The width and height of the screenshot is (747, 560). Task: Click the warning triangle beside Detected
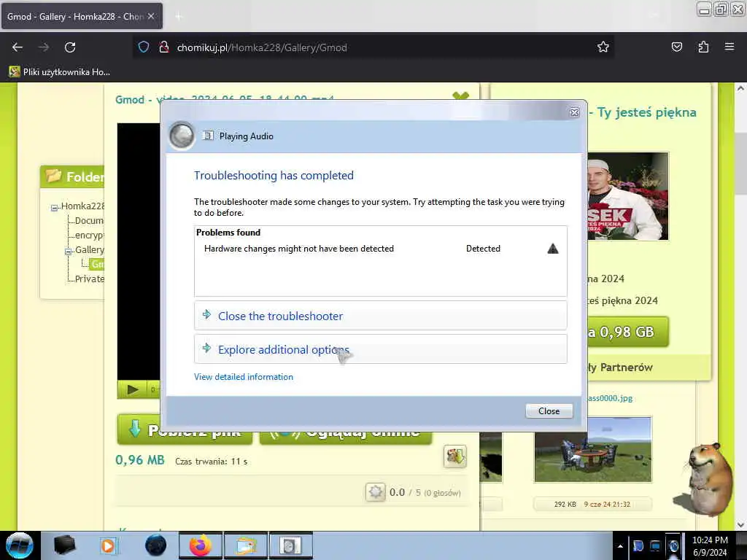pyautogui.click(x=553, y=249)
